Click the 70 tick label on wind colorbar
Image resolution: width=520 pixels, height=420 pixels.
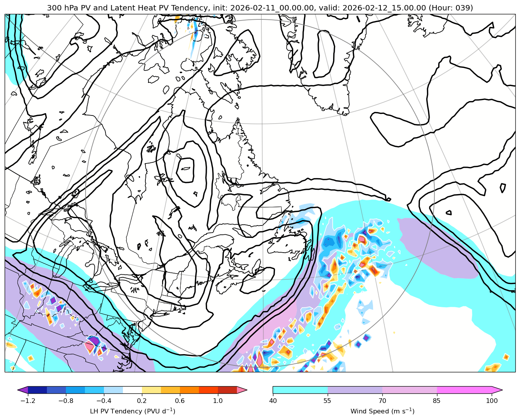coord(382,401)
